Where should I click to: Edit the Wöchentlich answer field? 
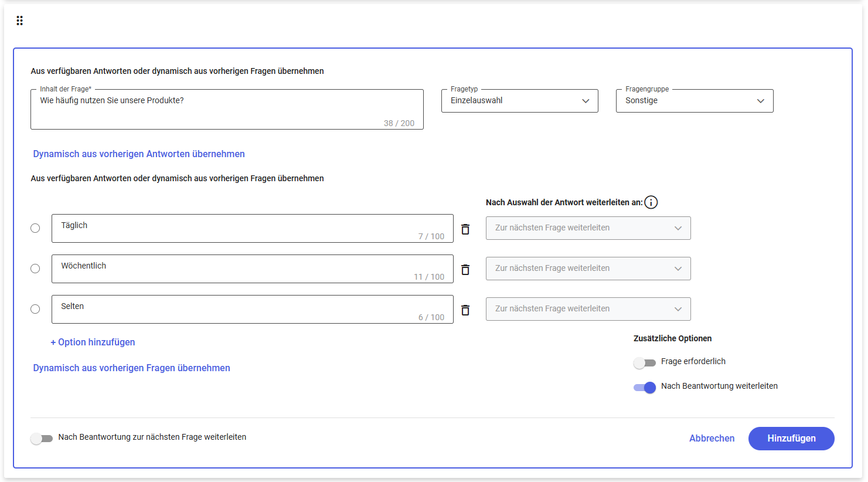point(253,269)
